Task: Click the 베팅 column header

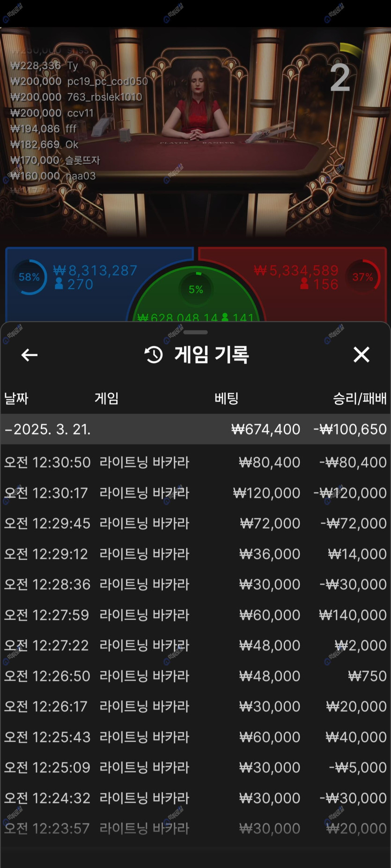Action: point(227,398)
